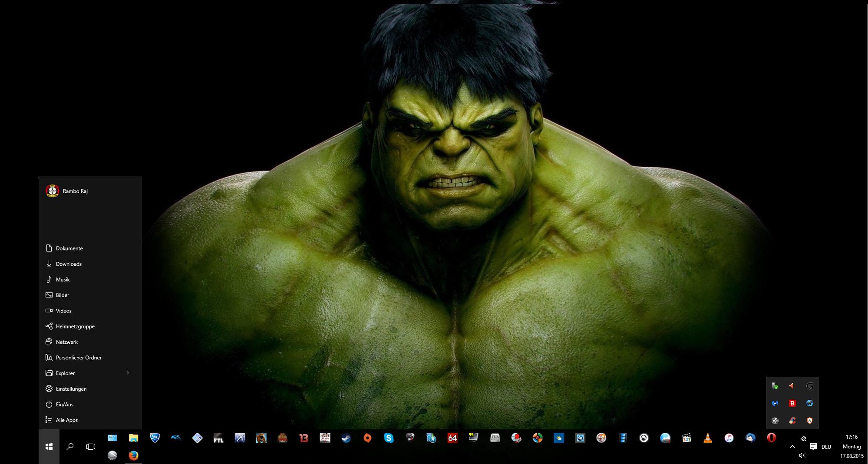Launch the FTL game from the taskbar
Viewport: 868px width, 464px height.
coord(218,438)
